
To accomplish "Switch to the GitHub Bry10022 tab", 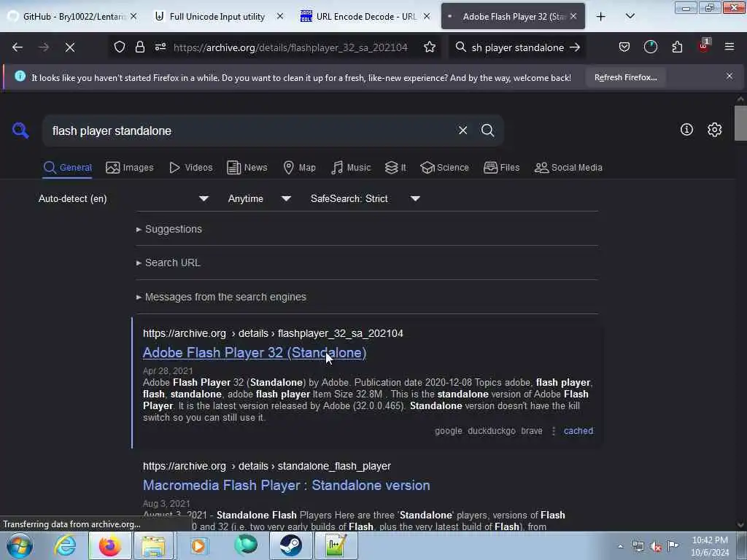I will click(74, 17).
